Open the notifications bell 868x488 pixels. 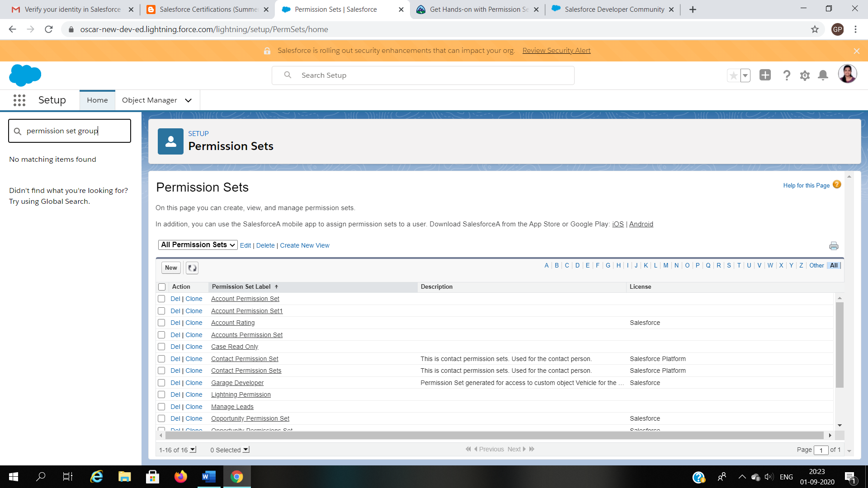pyautogui.click(x=823, y=75)
